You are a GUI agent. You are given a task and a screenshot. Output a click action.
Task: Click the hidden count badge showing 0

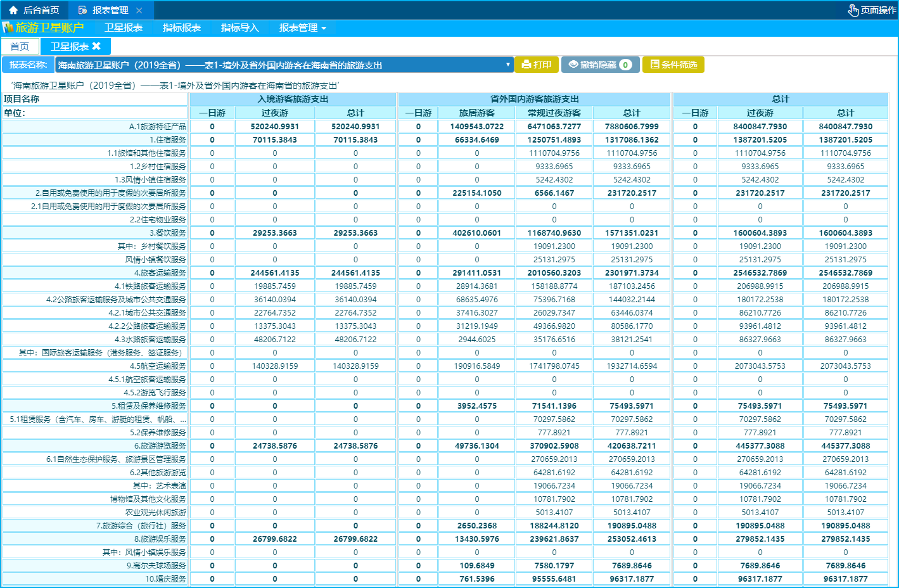(x=625, y=65)
